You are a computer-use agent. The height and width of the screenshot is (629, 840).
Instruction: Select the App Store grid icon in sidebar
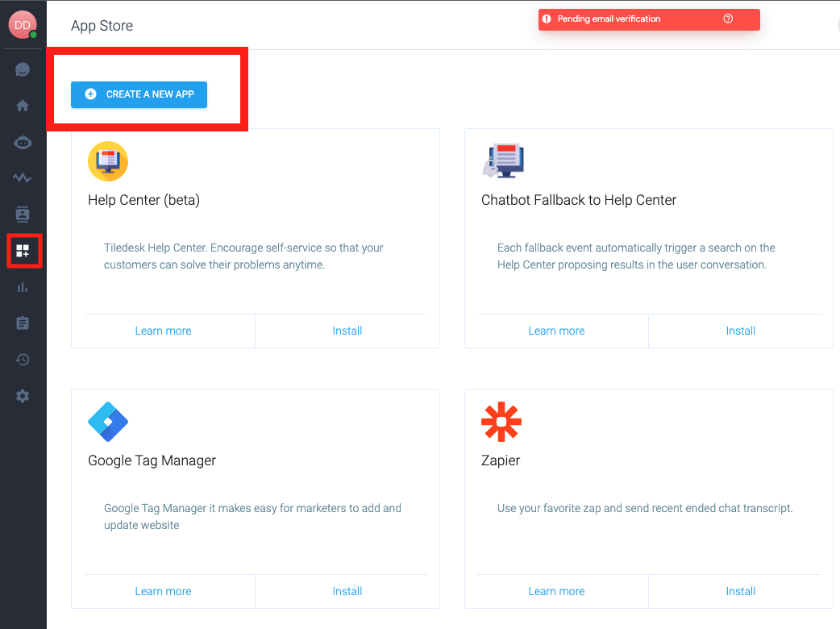[23, 251]
